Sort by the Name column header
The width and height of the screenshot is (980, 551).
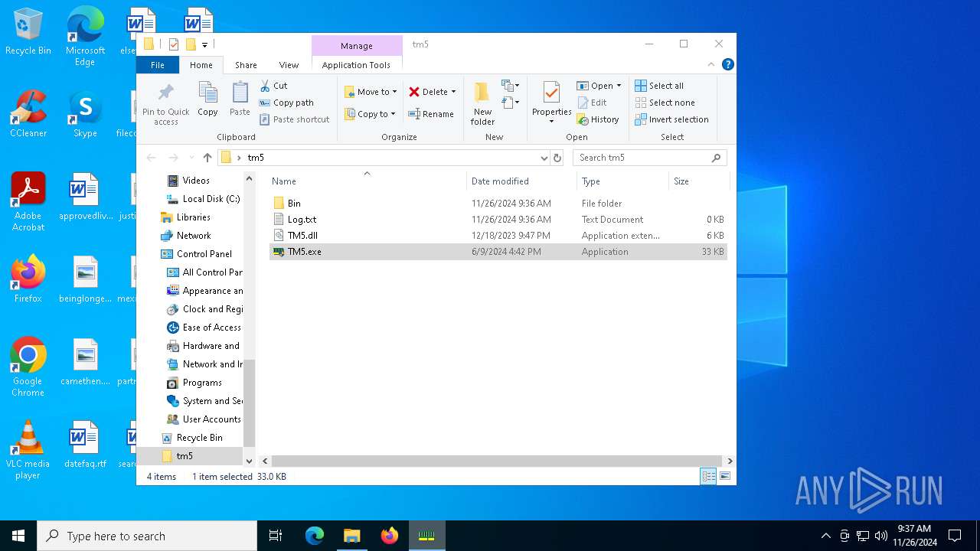pos(367,181)
